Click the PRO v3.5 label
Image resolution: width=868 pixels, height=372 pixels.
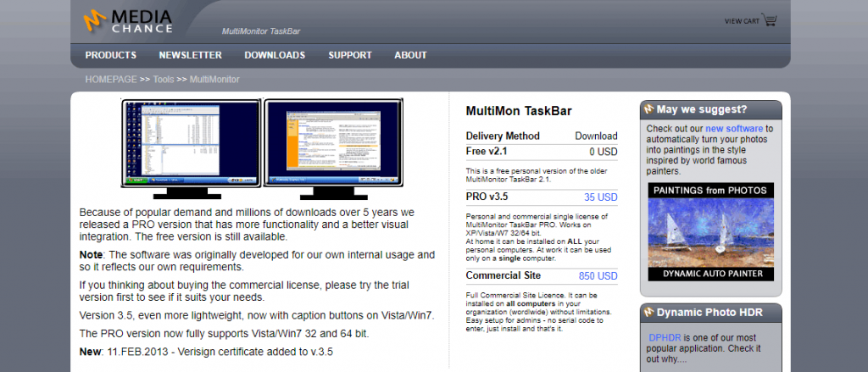coord(487,197)
